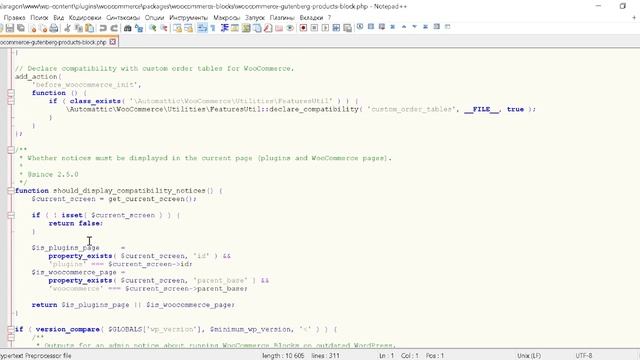Image resolution: width=640 pixels, height=360 pixels.
Task: Click the 'length : 10 605' status field
Action: pyautogui.click(x=283, y=356)
